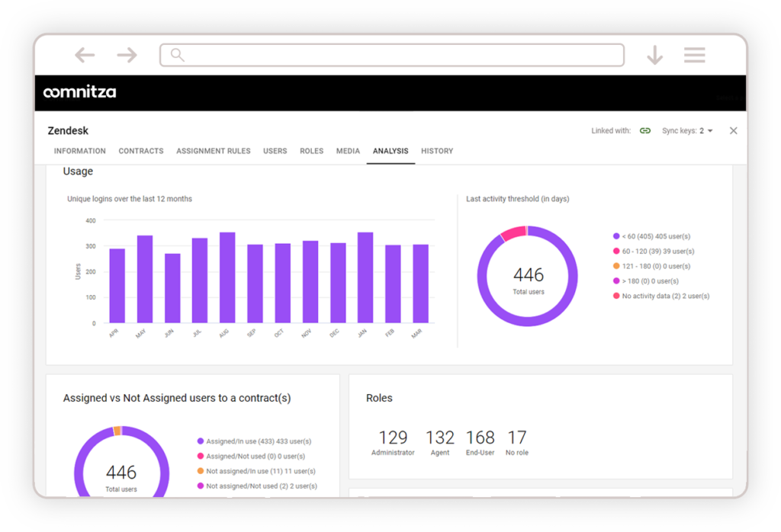
Task: Click the MAR bar in logins chart
Action: [420, 284]
